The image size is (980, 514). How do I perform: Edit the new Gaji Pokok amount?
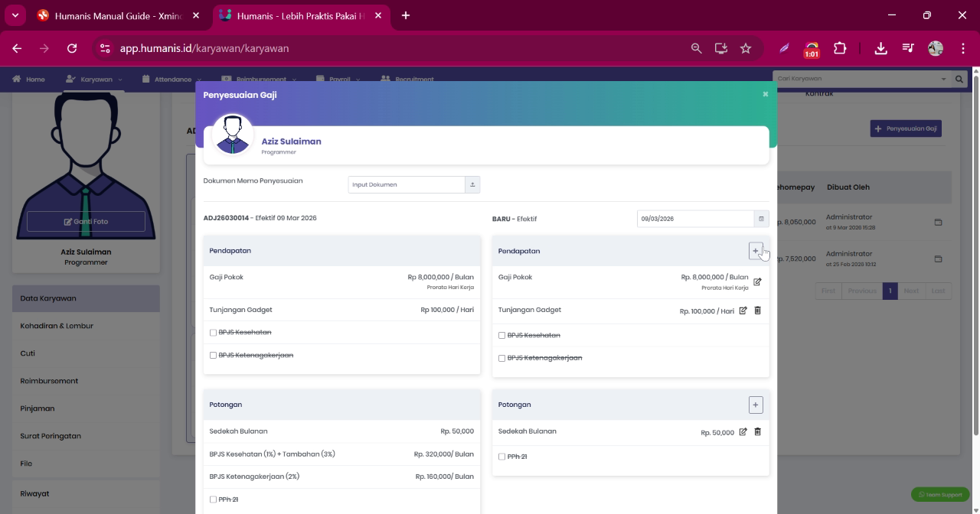coord(757,282)
